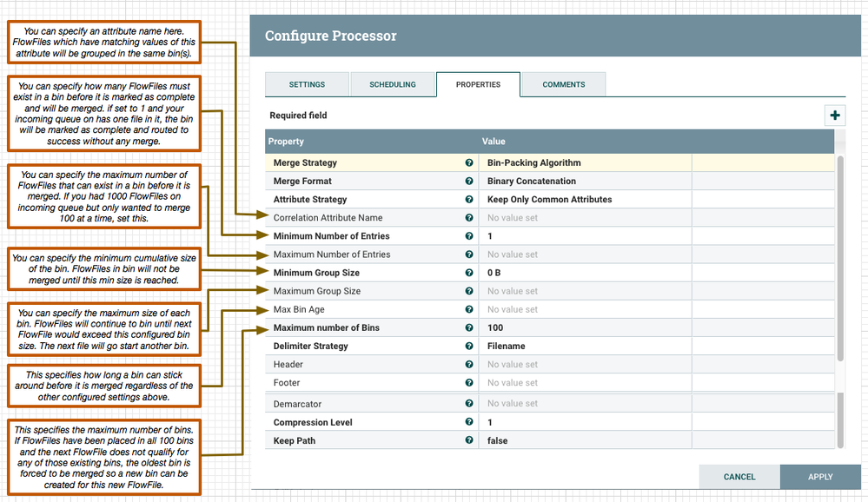Click help icon beside Minimum Number of Entries
The height and width of the screenshot is (502, 868).
(x=469, y=236)
